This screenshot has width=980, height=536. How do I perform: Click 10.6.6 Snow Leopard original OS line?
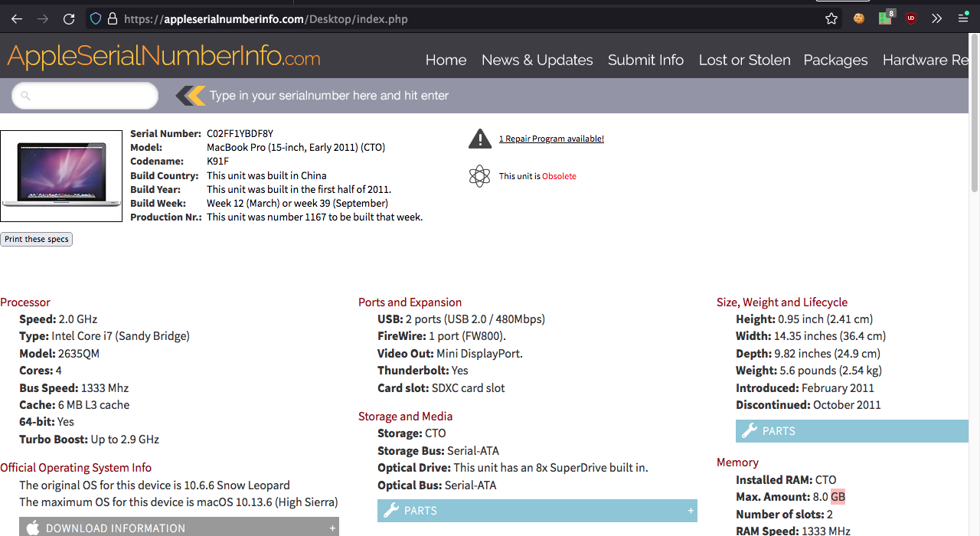[x=155, y=485]
